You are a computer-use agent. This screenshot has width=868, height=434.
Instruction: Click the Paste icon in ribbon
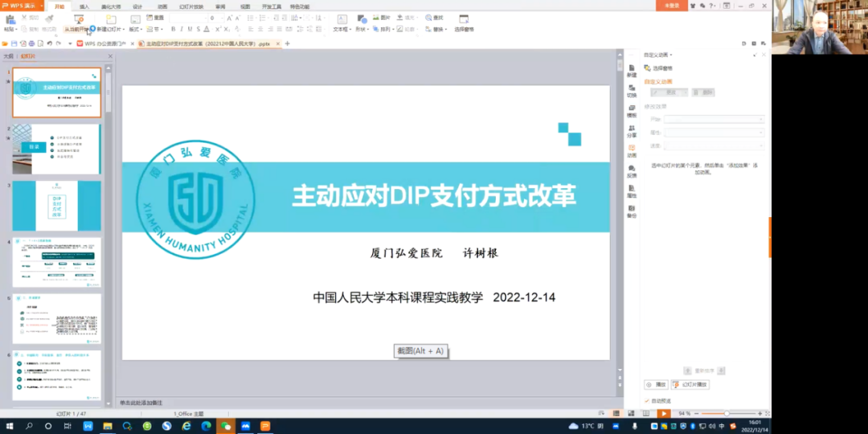tap(10, 19)
